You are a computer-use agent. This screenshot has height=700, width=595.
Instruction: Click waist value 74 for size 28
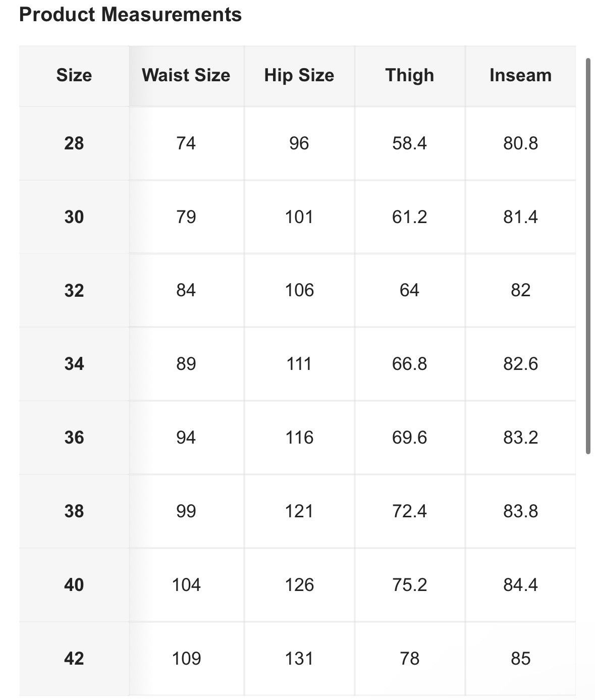click(x=186, y=143)
